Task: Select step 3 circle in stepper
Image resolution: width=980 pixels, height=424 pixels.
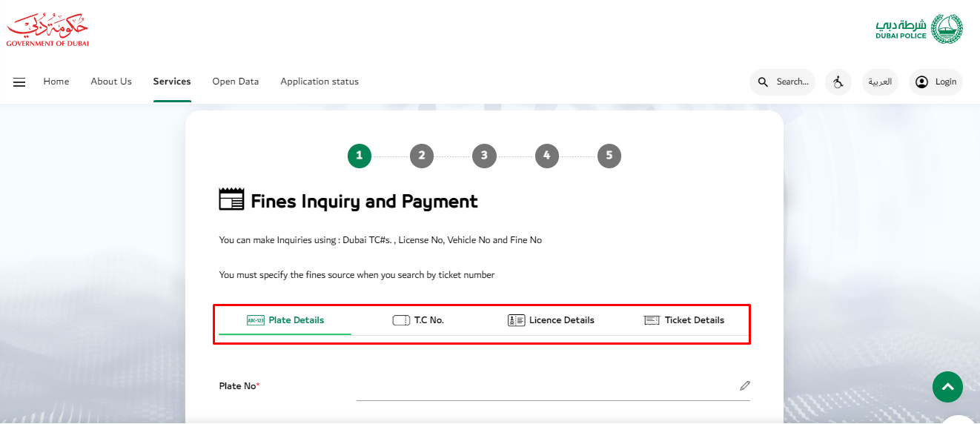Action: [484, 156]
